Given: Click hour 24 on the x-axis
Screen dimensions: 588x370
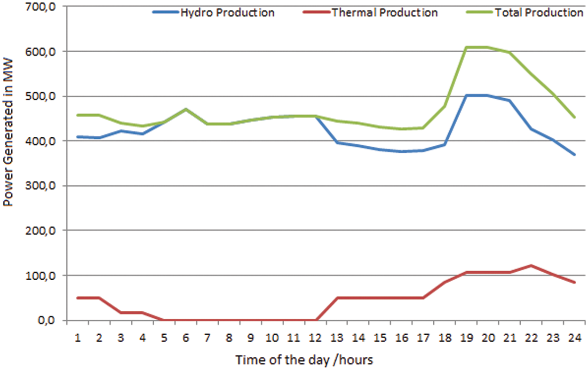Looking at the screenshot, I should (574, 337).
